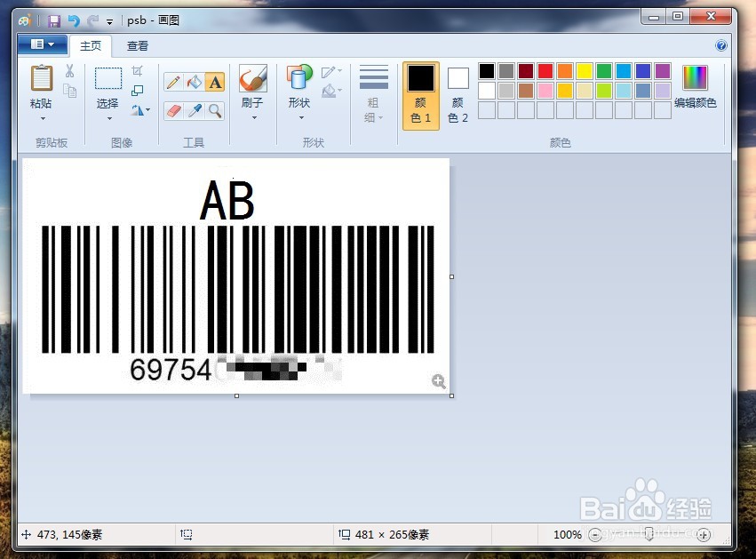Click the Crop icon
Viewport: 756px width, 559px height.
click(138, 71)
